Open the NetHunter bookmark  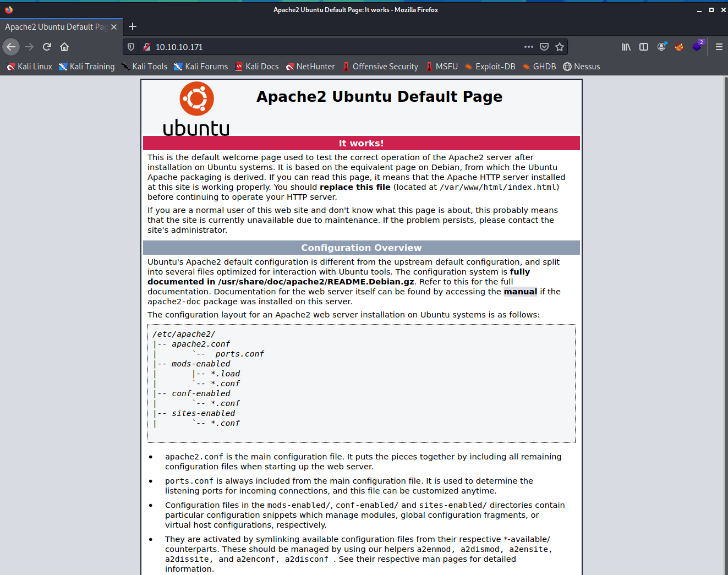click(x=310, y=67)
